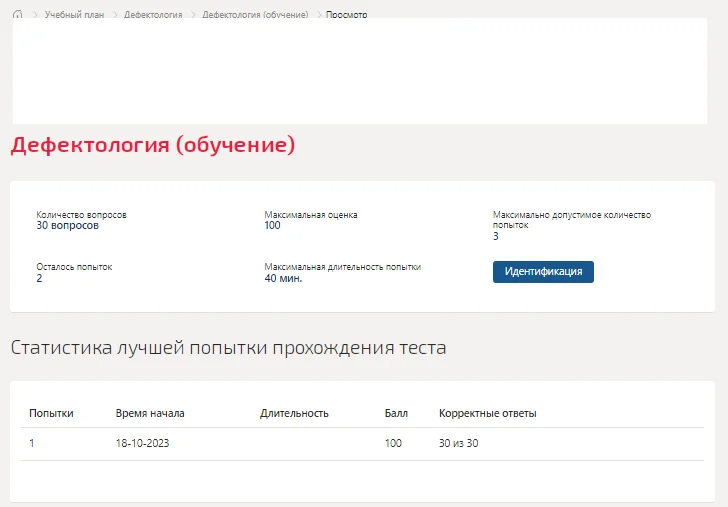Click the score value 100 in attempt row
Screen dimensions: 728x507
pyautogui.click(x=393, y=443)
